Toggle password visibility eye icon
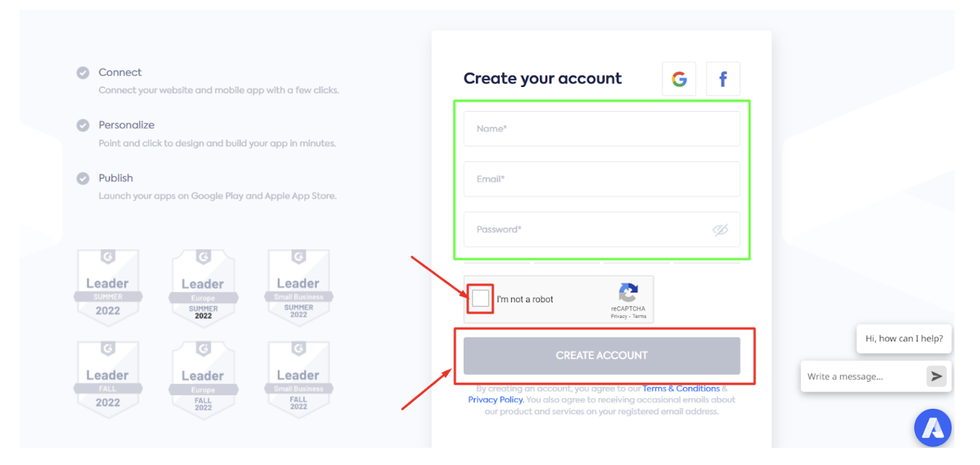980x465 pixels. coord(720,229)
